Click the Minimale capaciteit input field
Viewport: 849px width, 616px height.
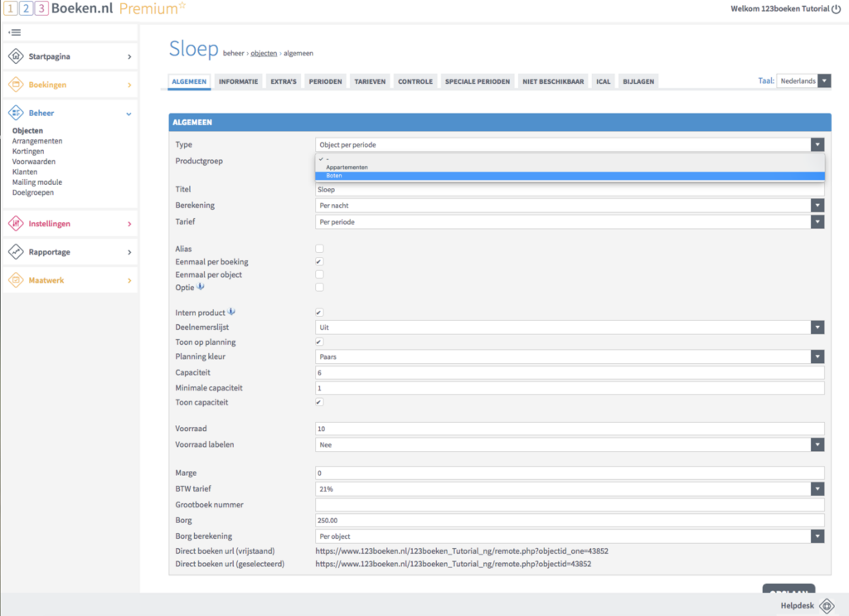(x=570, y=387)
